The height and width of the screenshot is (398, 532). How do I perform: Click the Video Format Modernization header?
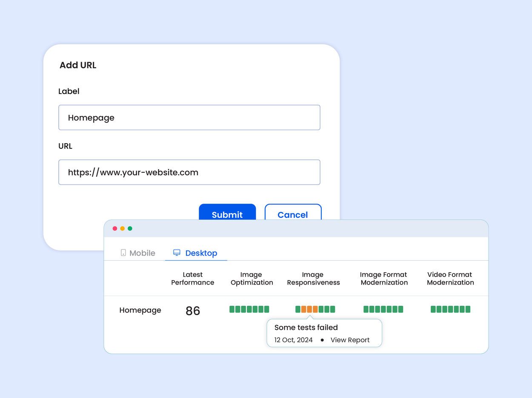[x=450, y=279]
